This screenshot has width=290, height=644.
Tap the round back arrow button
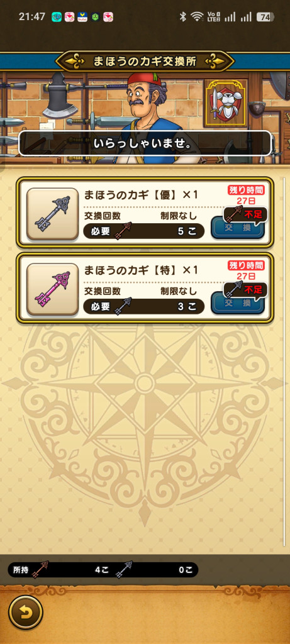coord(25,613)
